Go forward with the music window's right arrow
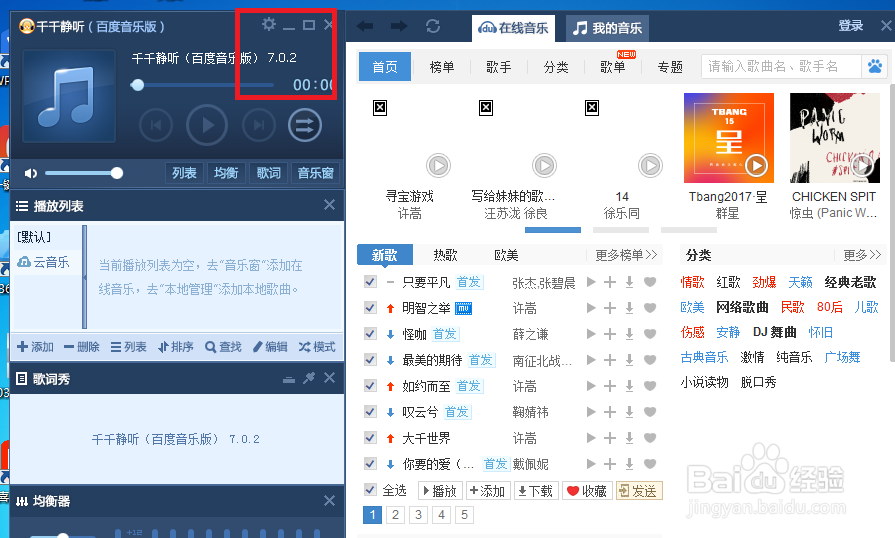The height and width of the screenshot is (538, 895). (x=399, y=26)
